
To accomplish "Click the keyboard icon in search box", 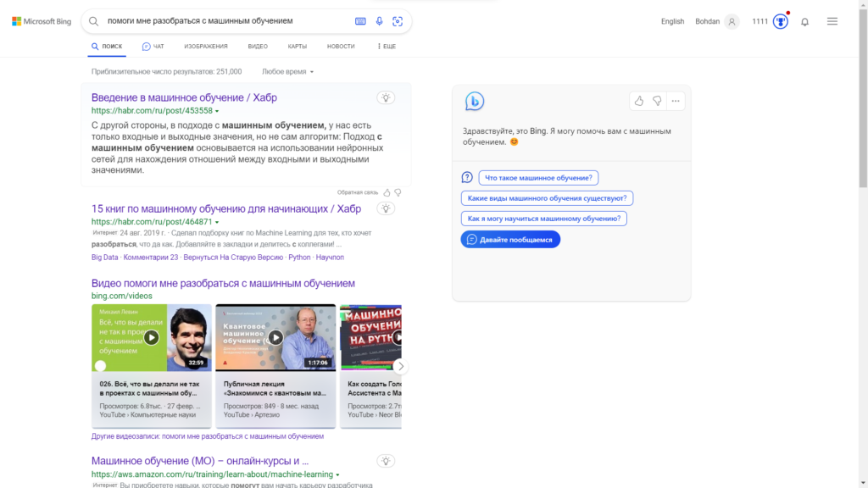I will pos(360,21).
